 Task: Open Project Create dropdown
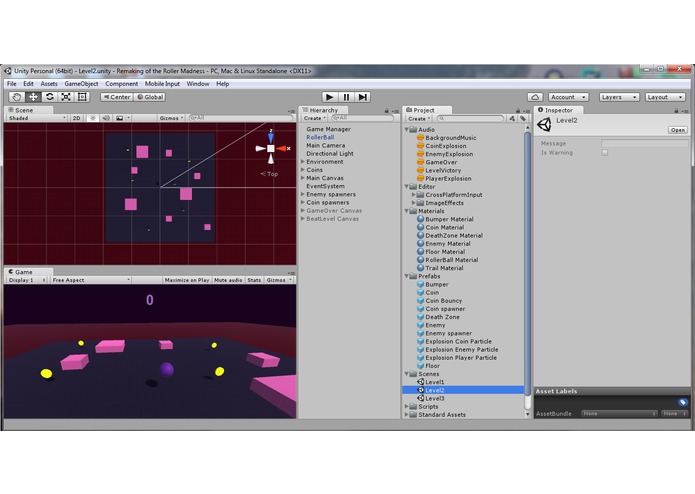(419, 119)
